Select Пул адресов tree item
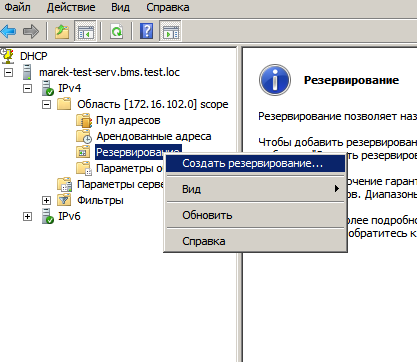Image resolution: width=417 pixels, height=362 pixels. click(128, 120)
